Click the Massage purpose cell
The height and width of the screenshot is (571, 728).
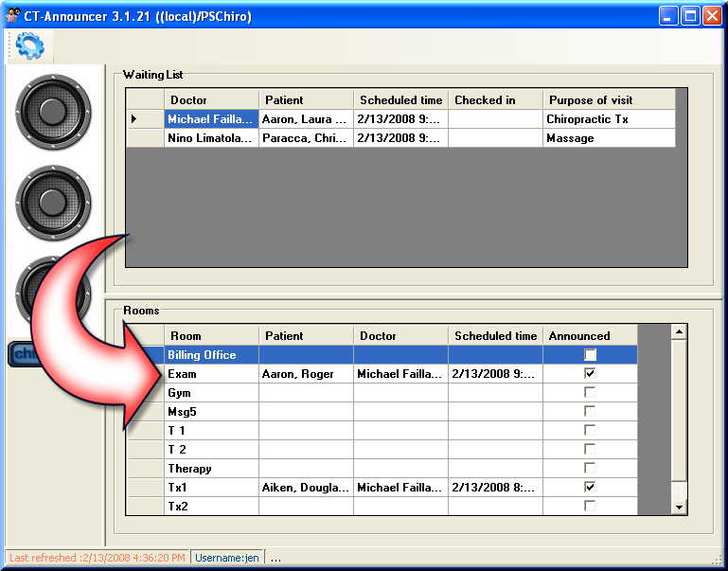(x=609, y=138)
